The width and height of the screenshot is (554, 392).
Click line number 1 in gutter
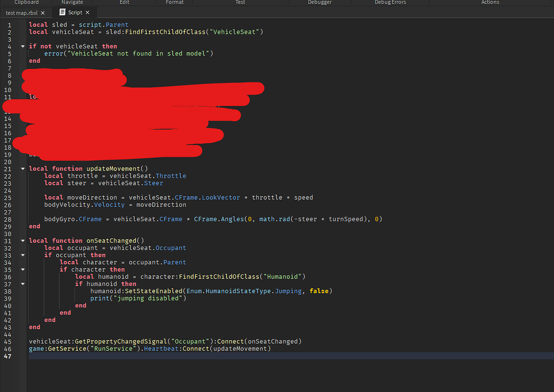(10, 25)
